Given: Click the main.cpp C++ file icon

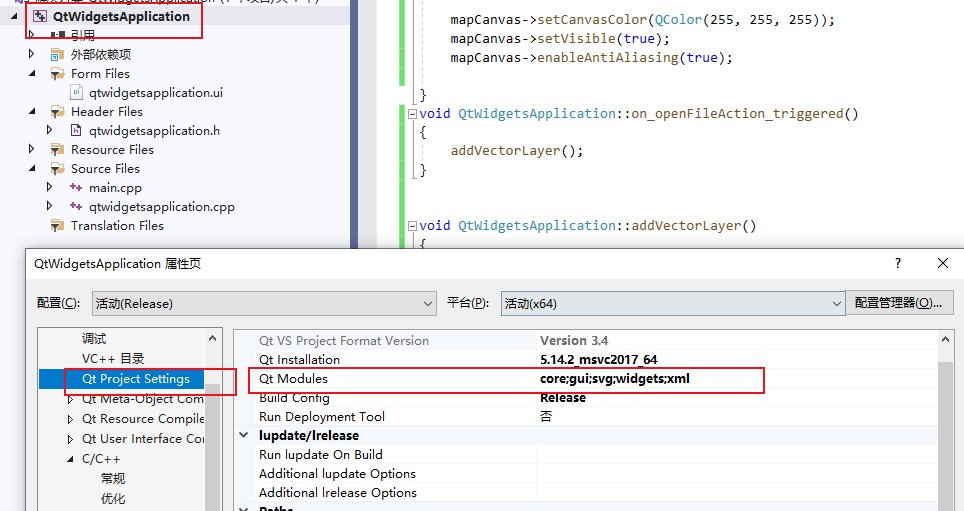Looking at the screenshot, I should coord(76,188).
